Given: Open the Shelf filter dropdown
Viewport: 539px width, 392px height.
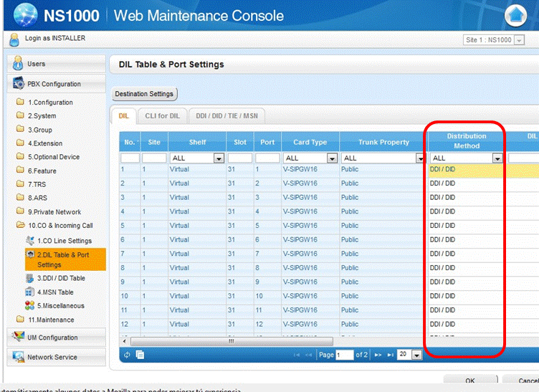Looking at the screenshot, I should pyautogui.click(x=219, y=158).
